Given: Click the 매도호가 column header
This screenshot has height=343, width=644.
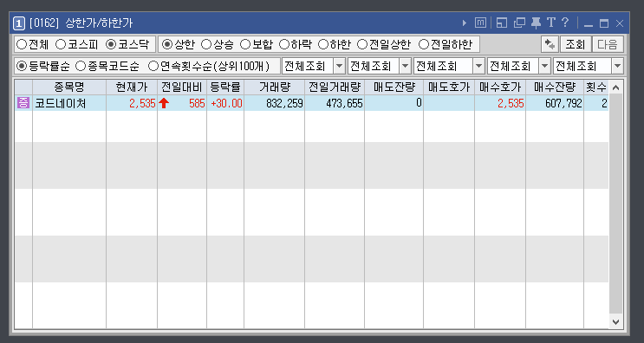Looking at the screenshot, I should [449, 87].
